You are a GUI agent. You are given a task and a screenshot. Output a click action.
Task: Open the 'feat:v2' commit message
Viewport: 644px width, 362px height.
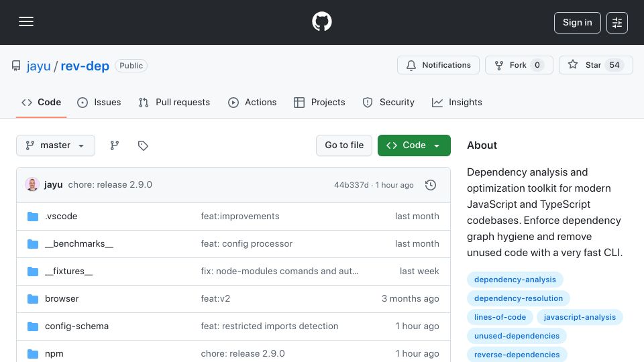215,299
